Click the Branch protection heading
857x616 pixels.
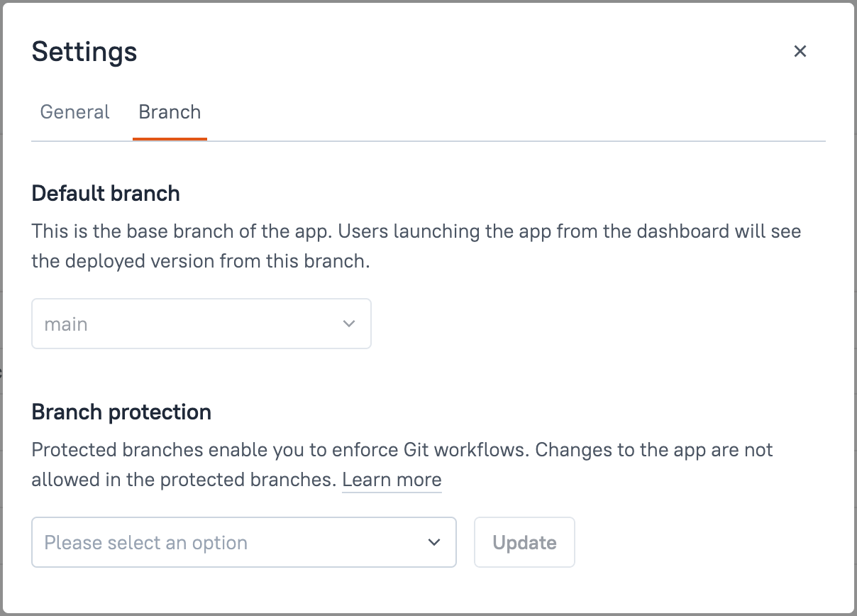[121, 412]
